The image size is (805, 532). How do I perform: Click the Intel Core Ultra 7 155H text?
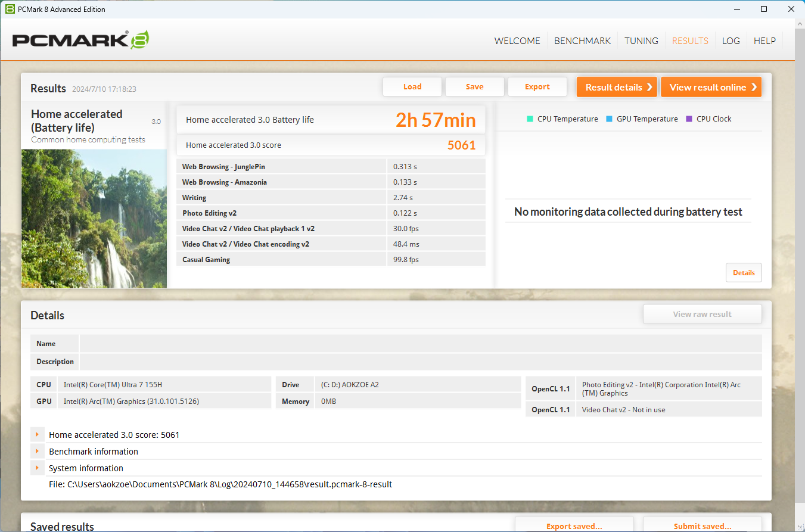(112, 384)
